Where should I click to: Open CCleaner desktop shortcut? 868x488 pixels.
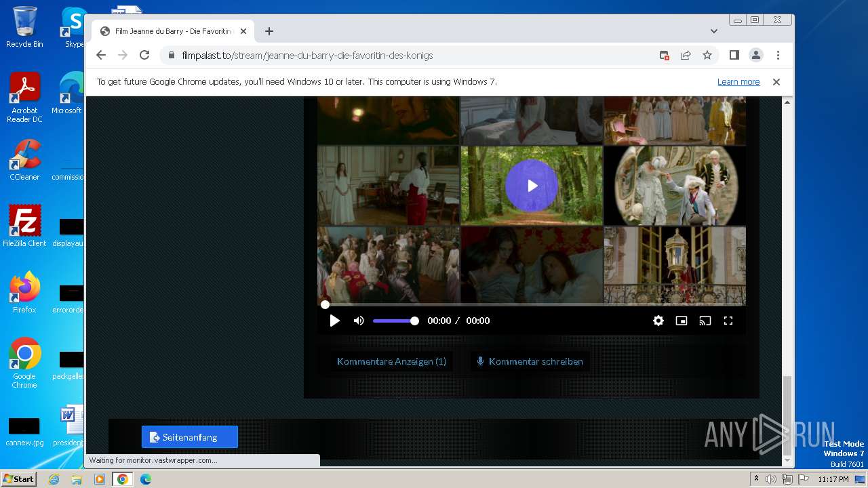tap(24, 160)
